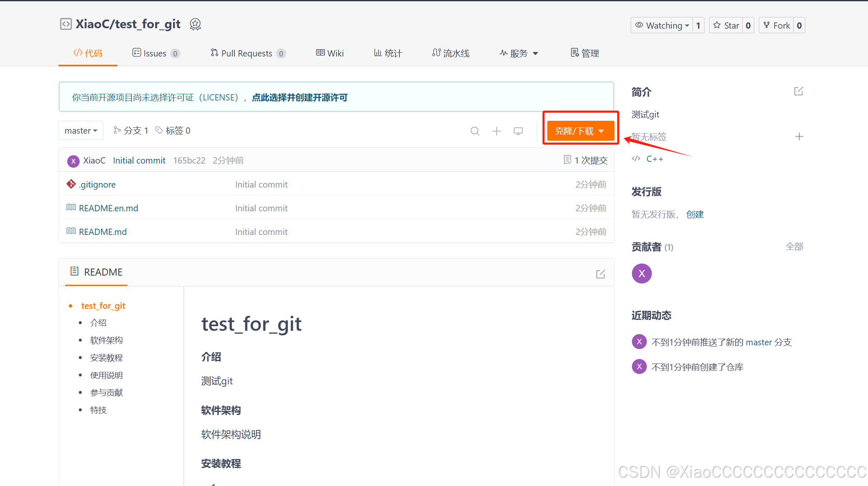Jump to 介绍 in README outline

pyautogui.click(x=98, y=323)
